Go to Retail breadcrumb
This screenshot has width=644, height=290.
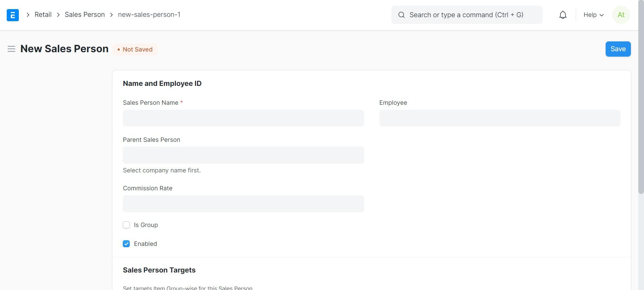(43, 14)
